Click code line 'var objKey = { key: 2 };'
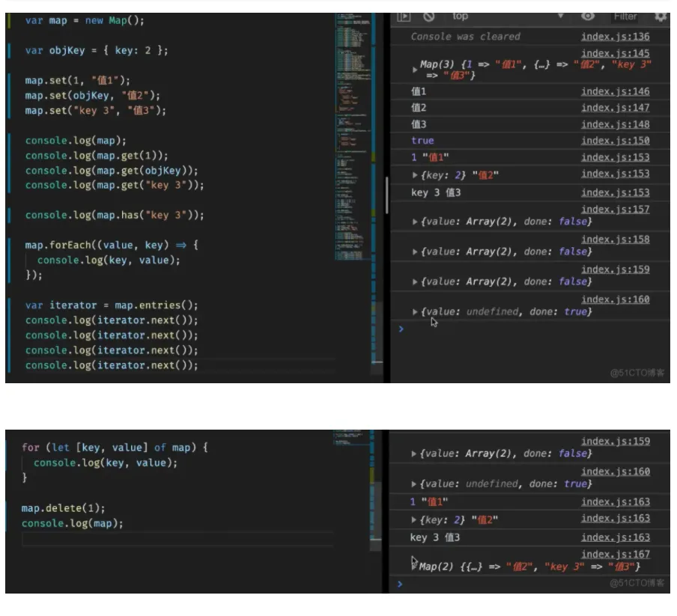The image size is (677, 616). click(x=97, y=50)
